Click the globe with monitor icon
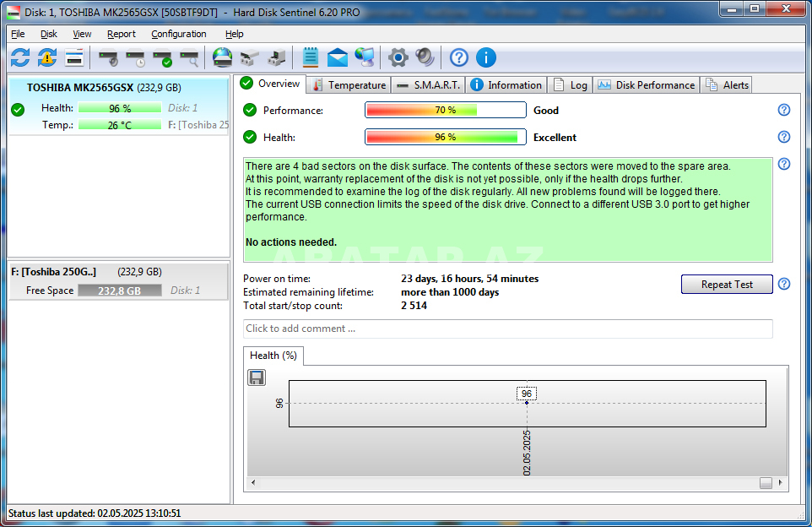The image size is (812, 527). pyautogui.click(x=365, y=57)
